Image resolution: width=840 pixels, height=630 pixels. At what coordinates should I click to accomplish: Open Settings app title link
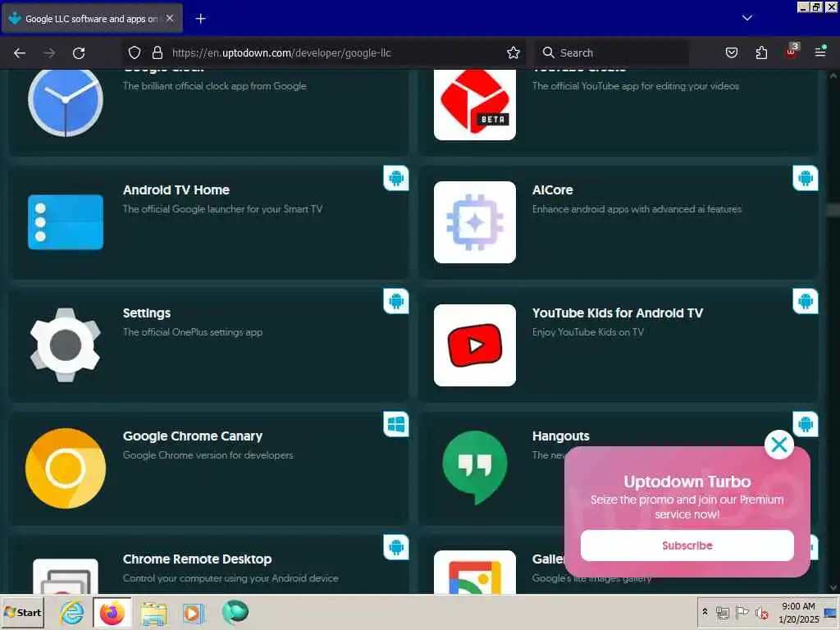coord(147,313)
